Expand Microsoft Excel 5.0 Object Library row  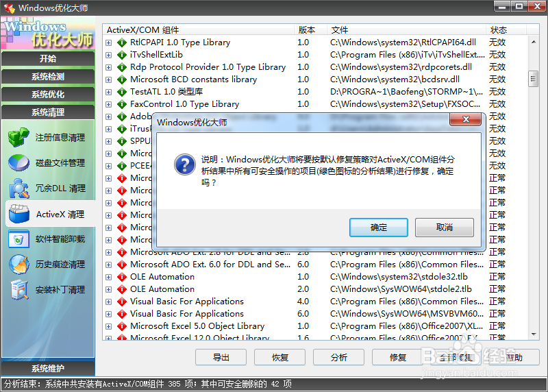pos(109,326)
